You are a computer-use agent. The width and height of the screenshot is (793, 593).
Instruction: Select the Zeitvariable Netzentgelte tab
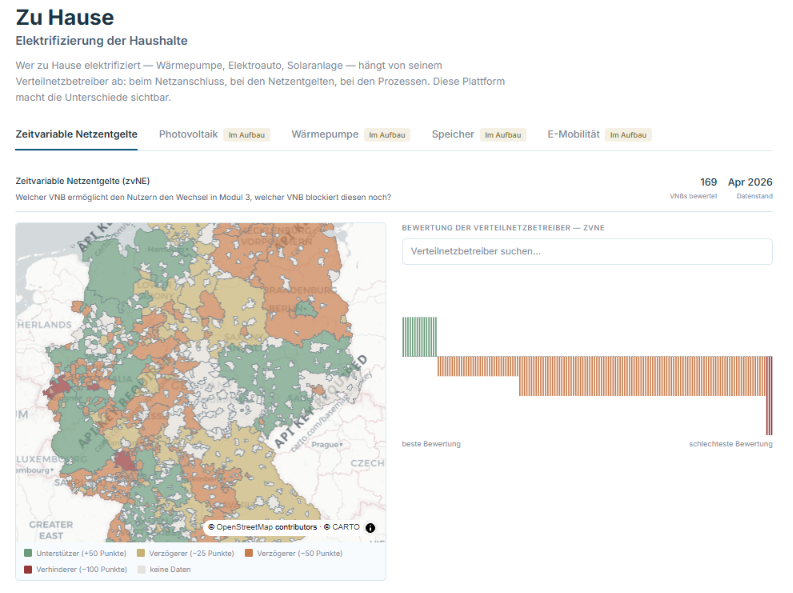76,134
